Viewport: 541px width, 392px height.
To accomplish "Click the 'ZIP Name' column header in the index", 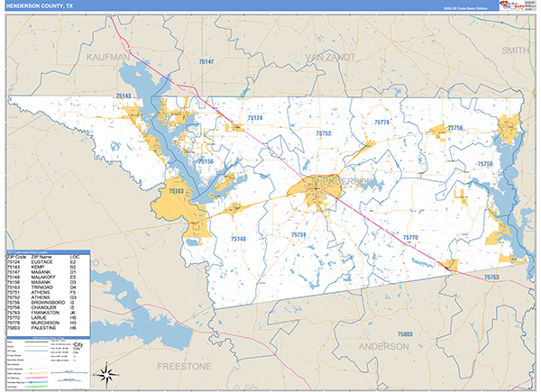I will (x=41, y=257).
